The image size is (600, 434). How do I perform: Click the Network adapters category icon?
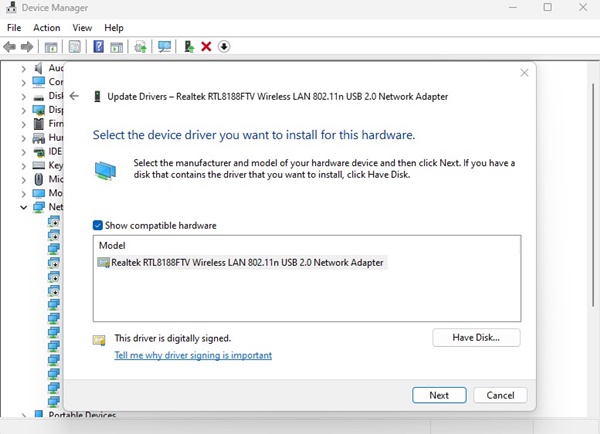click(x=39, y=207)
